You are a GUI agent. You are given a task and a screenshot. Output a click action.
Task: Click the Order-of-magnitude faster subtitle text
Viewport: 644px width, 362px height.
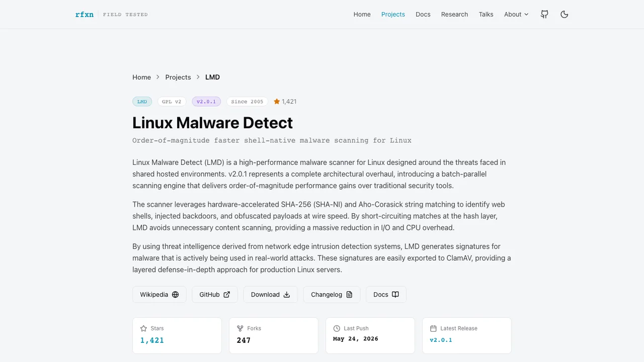272,140
